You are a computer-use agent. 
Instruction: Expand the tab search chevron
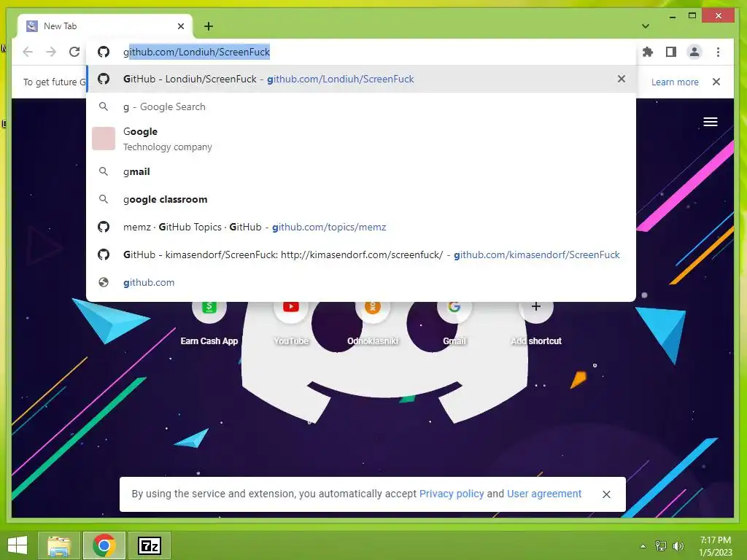tap(645, 26)
